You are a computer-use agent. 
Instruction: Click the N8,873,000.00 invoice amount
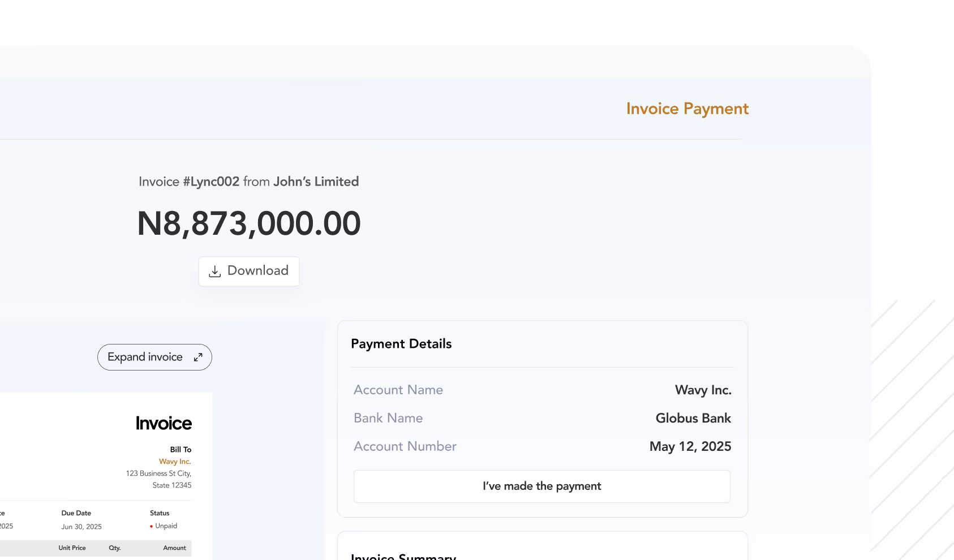pyautogui.click(x=249, y=223)
